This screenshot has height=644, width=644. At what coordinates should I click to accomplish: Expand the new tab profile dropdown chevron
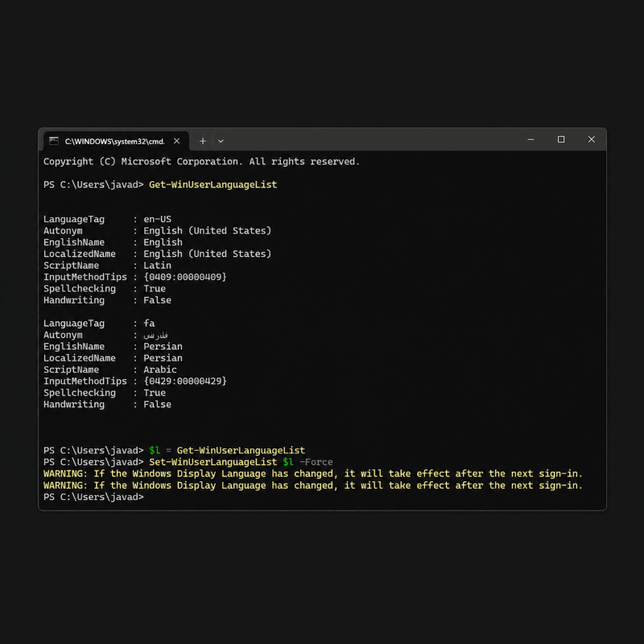[221, 141]
